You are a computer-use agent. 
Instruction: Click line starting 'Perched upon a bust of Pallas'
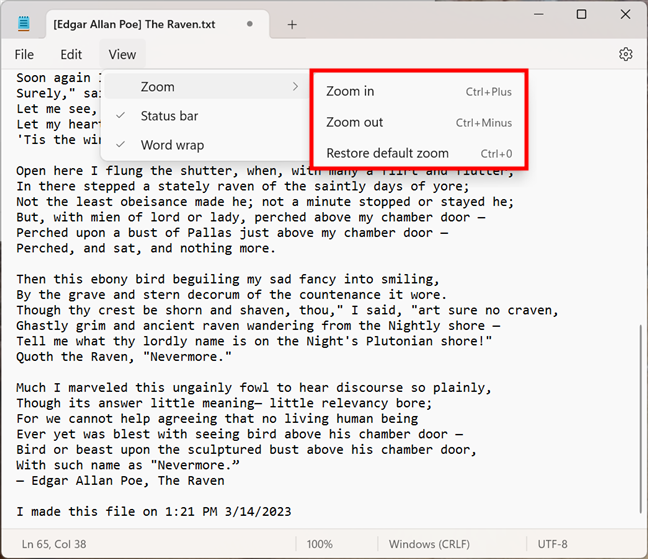pos(232,233)
